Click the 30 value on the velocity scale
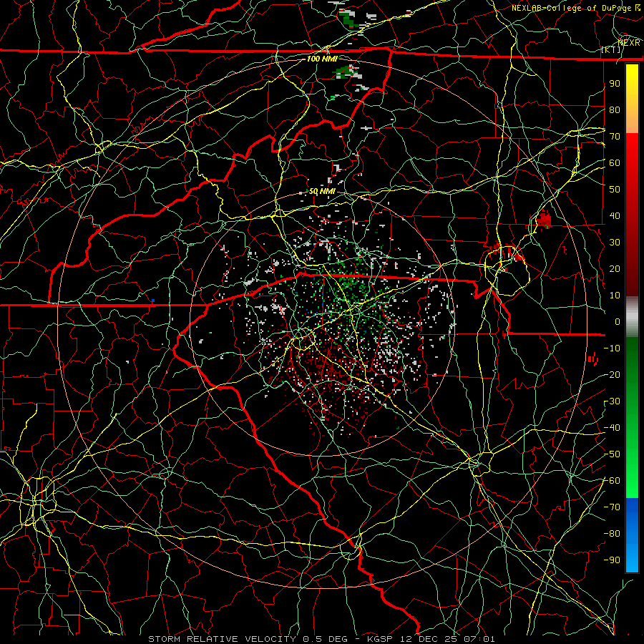 click(x=615, y=243)
